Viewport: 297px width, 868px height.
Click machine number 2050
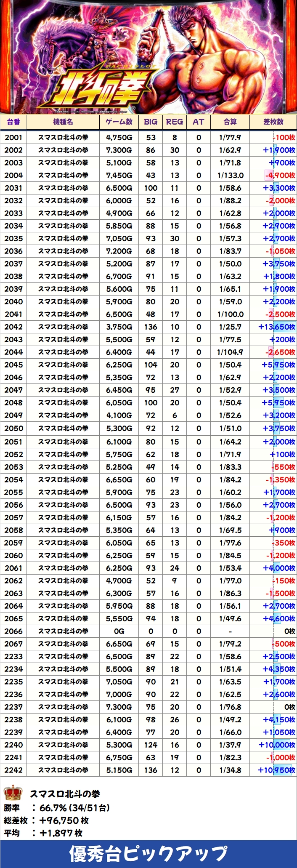coord(13,428)
